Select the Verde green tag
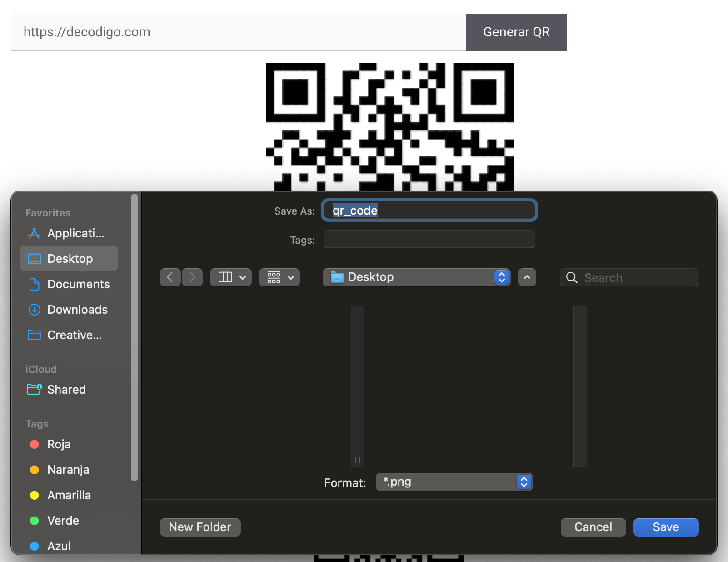728x562 pixels. (63, 521)
